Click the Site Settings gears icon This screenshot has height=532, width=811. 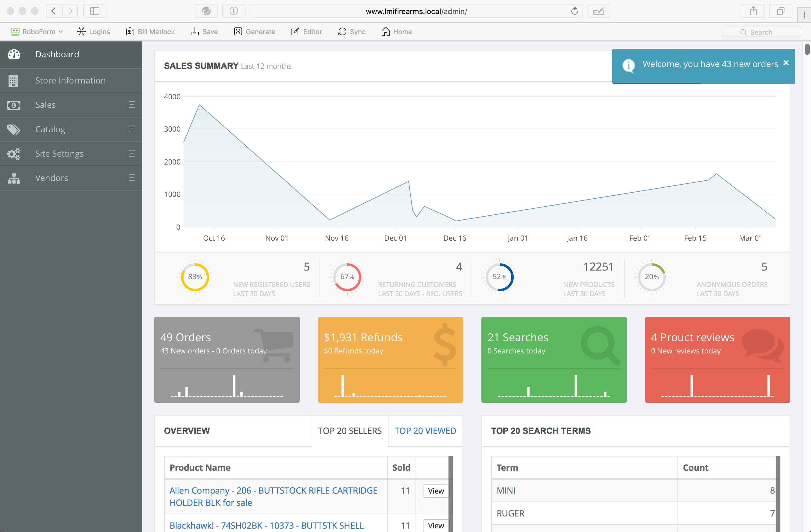[x=14, y=154]
